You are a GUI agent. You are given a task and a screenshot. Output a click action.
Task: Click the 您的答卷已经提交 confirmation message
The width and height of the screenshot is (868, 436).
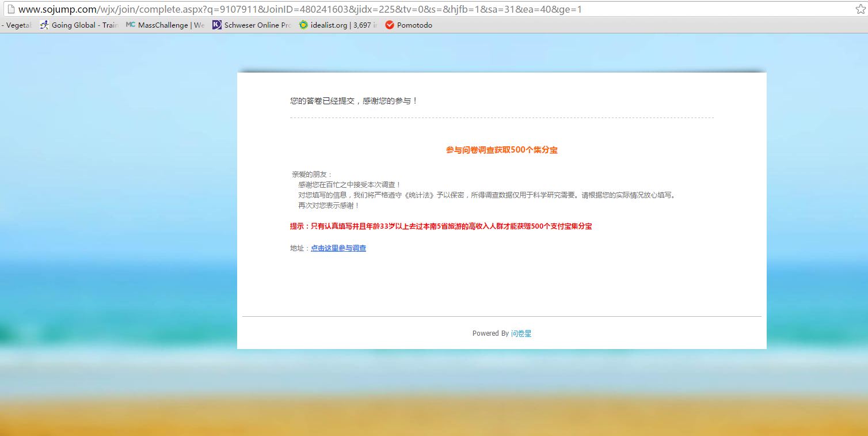(353, 101)
